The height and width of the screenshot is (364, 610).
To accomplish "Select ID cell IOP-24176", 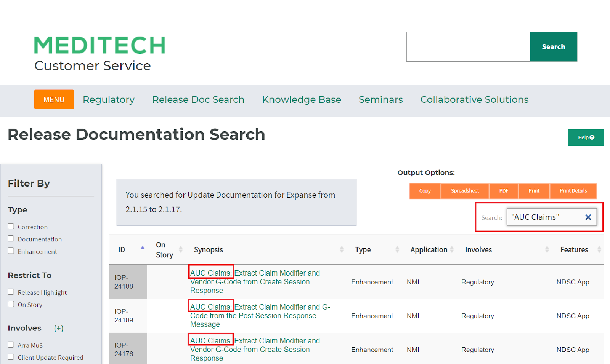I will [128, 349].
